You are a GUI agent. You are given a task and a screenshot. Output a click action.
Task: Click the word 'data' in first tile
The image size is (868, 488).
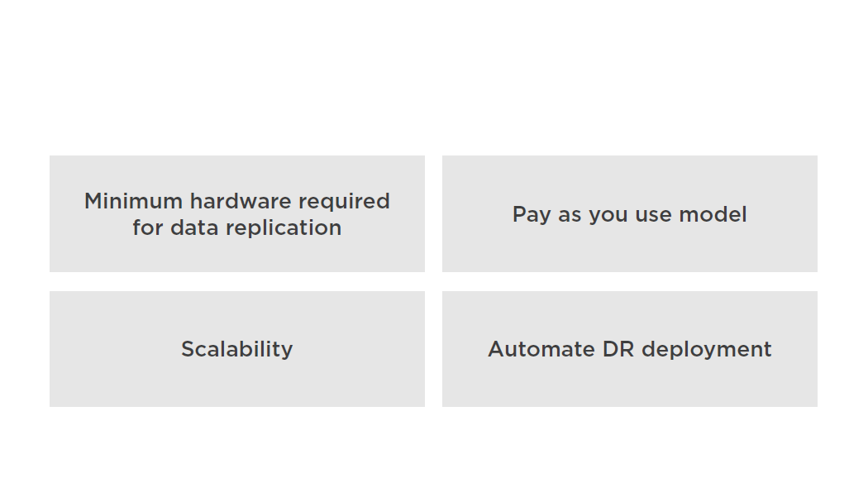tap(194, 227)
